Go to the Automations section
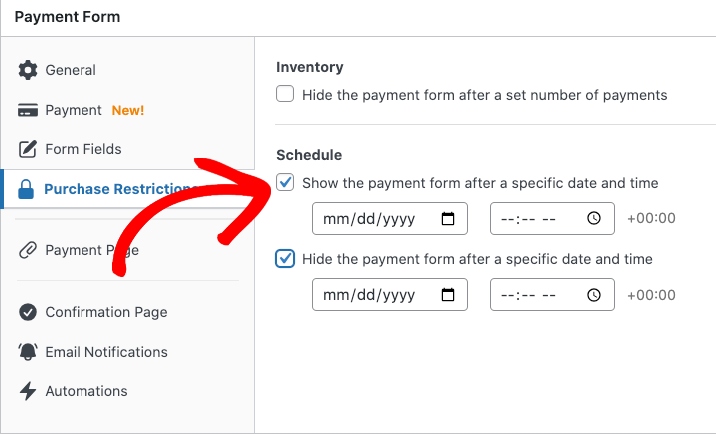Image resolution: width=716 pixels, height=434 pixels. click(x=86, y=392)
